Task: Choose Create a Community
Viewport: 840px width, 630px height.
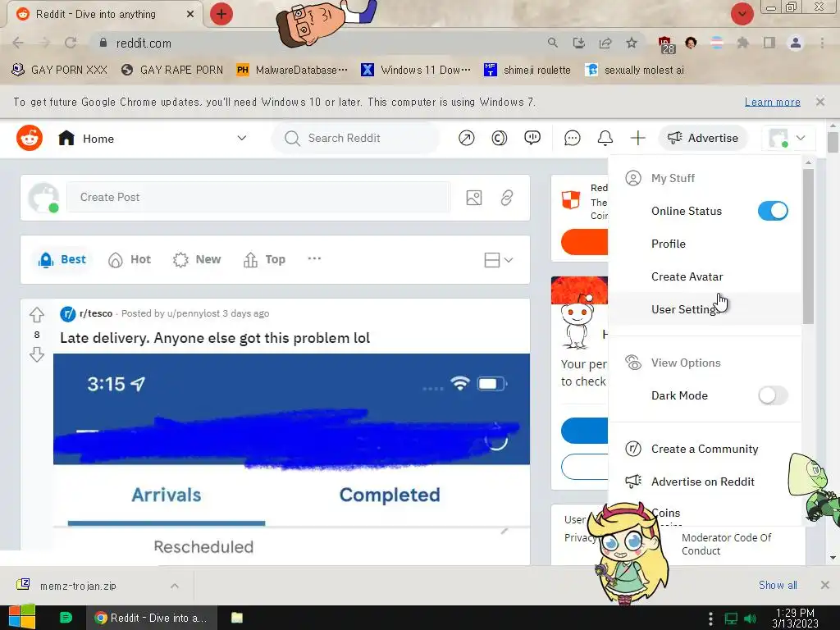Action: coord(705,449)
